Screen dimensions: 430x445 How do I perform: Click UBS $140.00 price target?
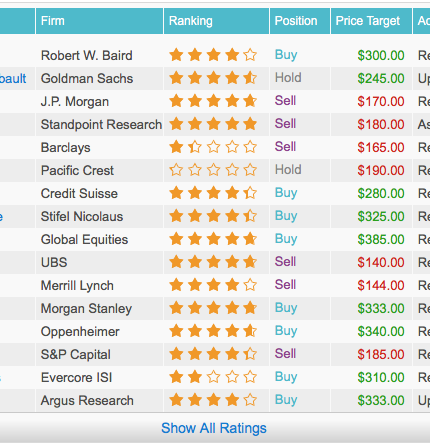[381, 262]
